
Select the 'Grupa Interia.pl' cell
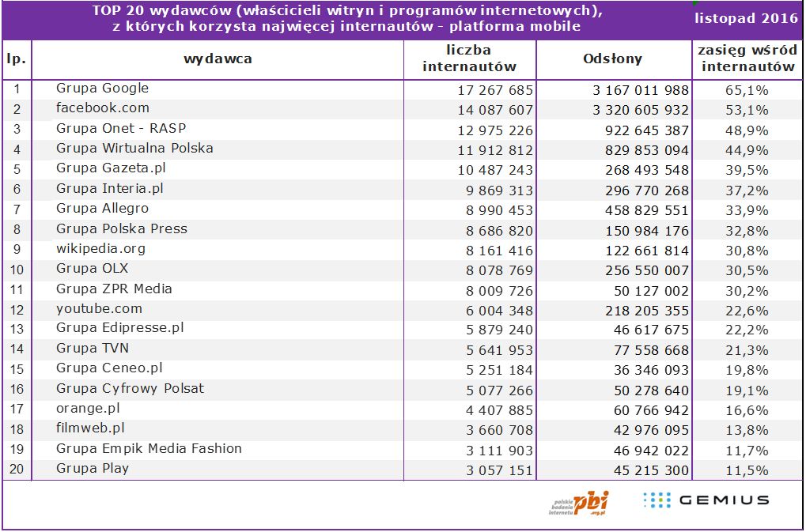tap(109, 188)
